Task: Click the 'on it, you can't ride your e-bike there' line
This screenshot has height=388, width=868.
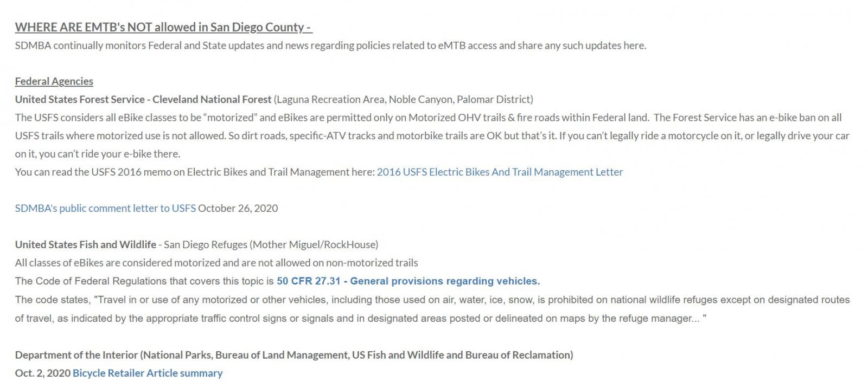Action: click(98, 154)
